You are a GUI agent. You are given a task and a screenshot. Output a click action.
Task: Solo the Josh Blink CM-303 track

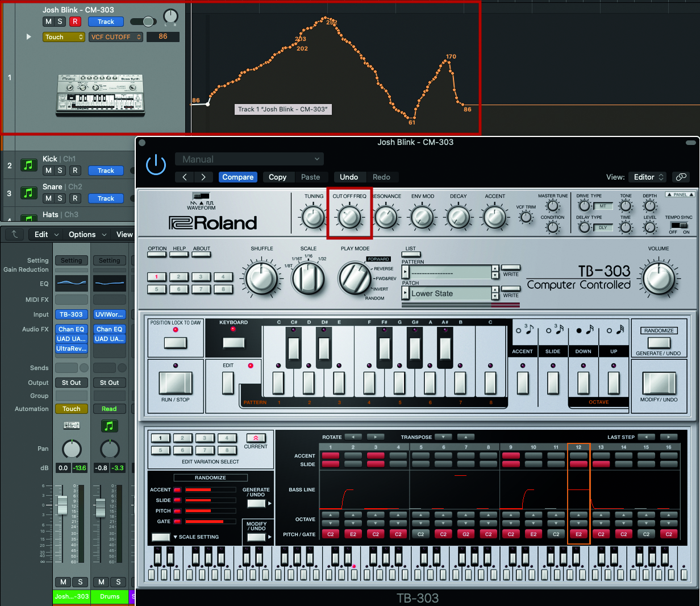click(x=60, y=22)
